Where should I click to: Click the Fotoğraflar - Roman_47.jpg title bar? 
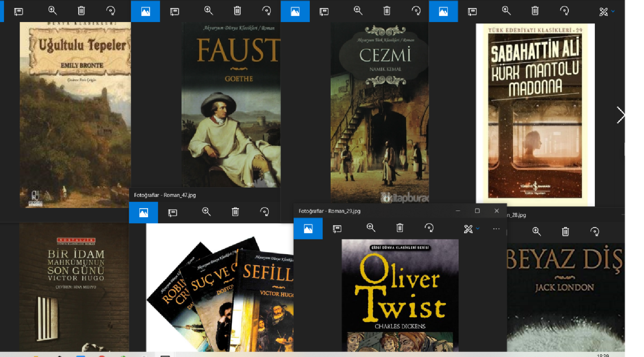pos(204,195)
